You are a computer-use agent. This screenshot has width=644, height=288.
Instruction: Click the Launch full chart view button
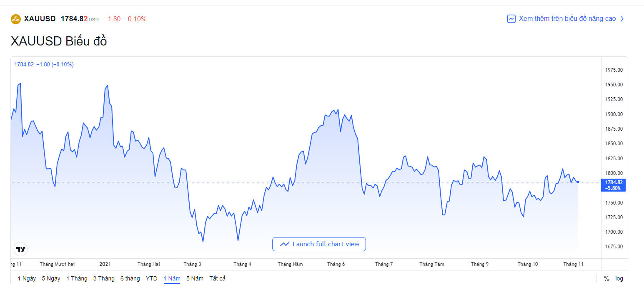pyautogui.click(x=319, y=244)
